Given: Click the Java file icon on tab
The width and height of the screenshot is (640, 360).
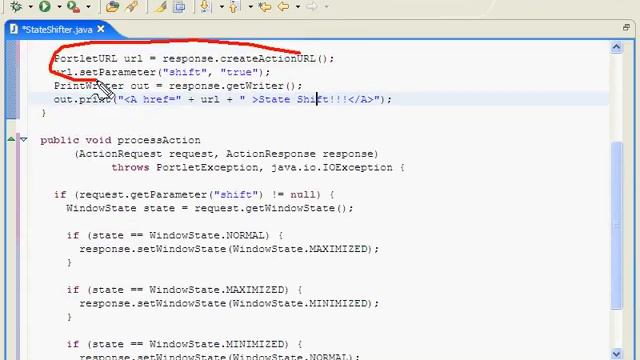Looking at the screenshot, I should pos(13,29).
